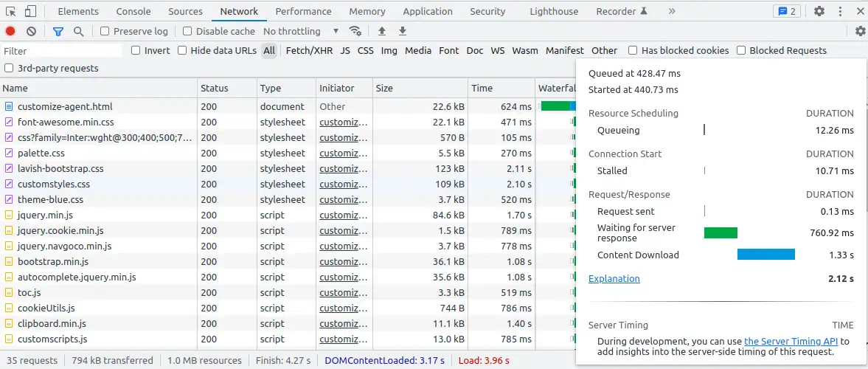Toggle the device toolbar icon

click(30, 11)
